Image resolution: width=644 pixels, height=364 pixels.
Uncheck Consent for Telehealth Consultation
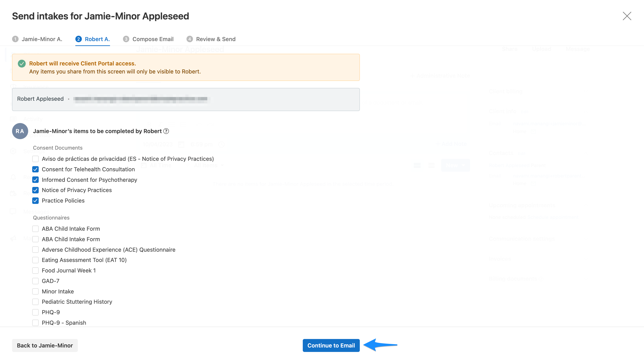pyautogui.click(x=36, y=169)
